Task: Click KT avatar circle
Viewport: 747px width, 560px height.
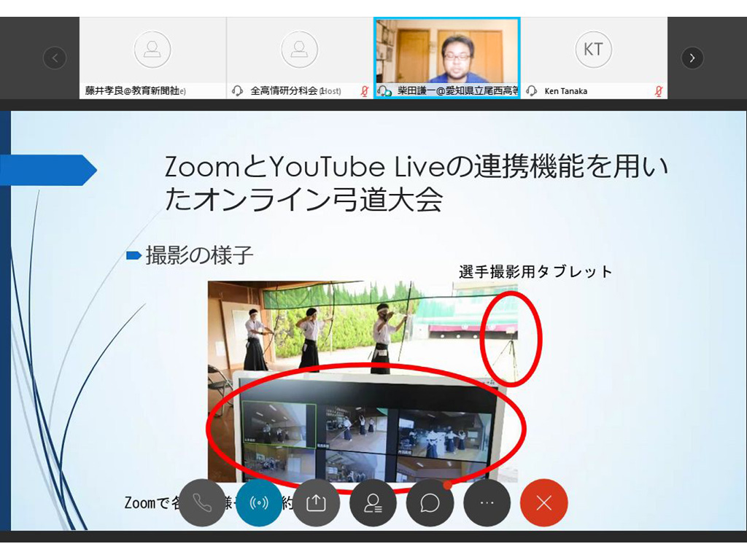Action: [x=593, y=50]
